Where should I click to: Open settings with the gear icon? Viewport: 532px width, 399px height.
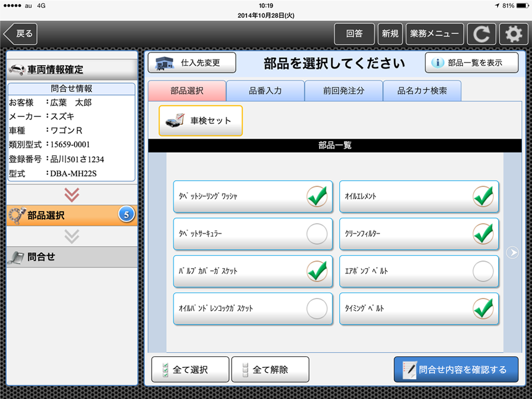[513, 34]
